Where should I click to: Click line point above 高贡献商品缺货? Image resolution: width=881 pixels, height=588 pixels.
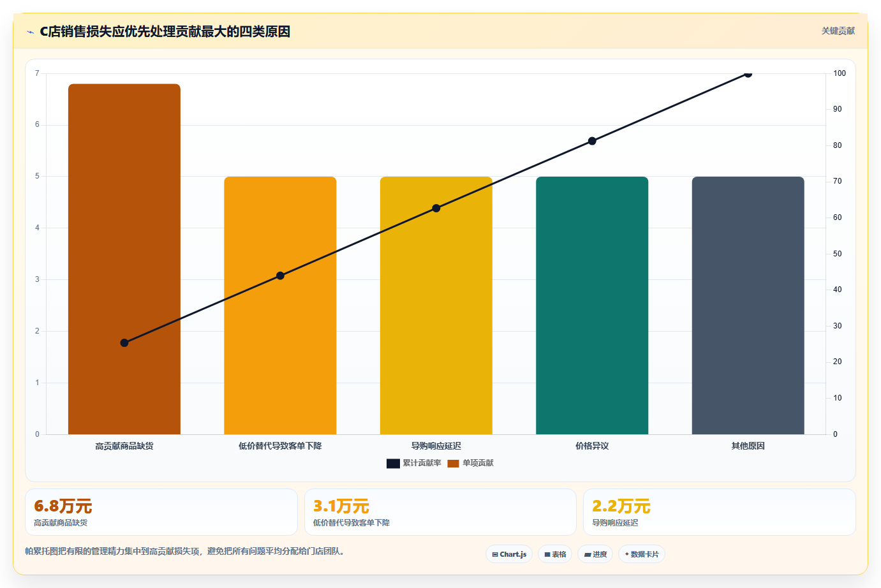[x=124, y=343]
